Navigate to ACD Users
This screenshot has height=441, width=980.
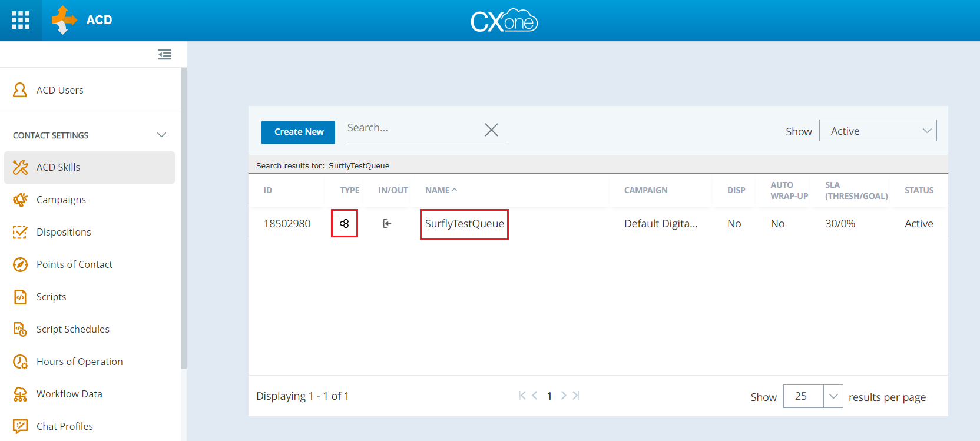(59, 90)
